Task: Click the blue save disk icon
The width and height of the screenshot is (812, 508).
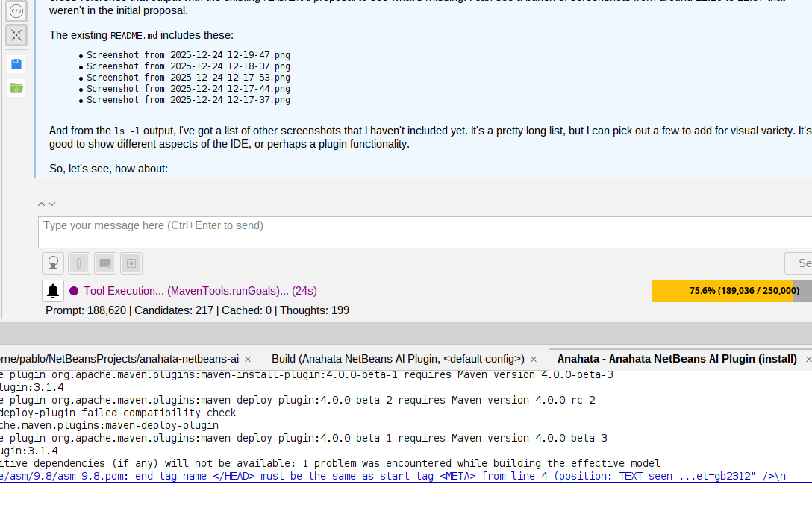Action: click(x=16, y=64)
